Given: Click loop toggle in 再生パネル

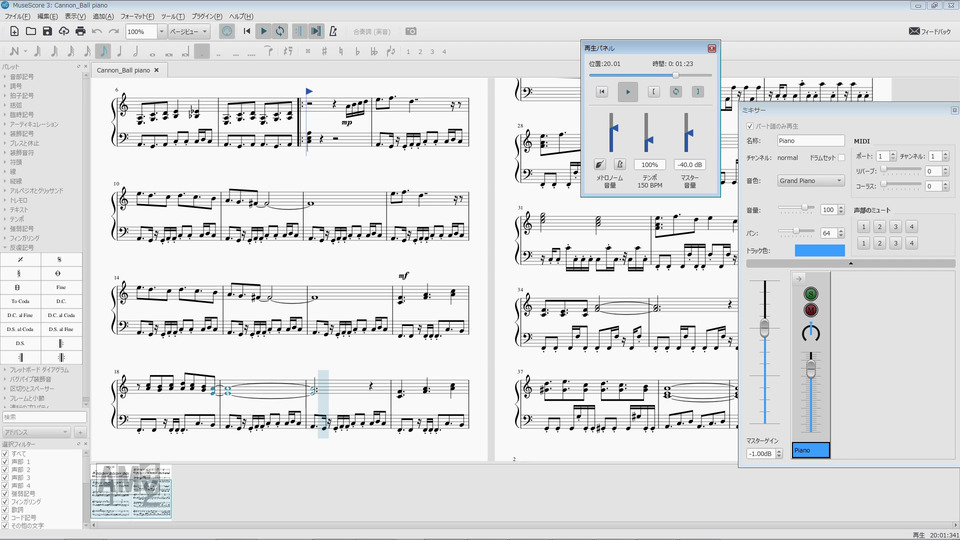Looking at the screenshot, I should [x=675, y=92].
